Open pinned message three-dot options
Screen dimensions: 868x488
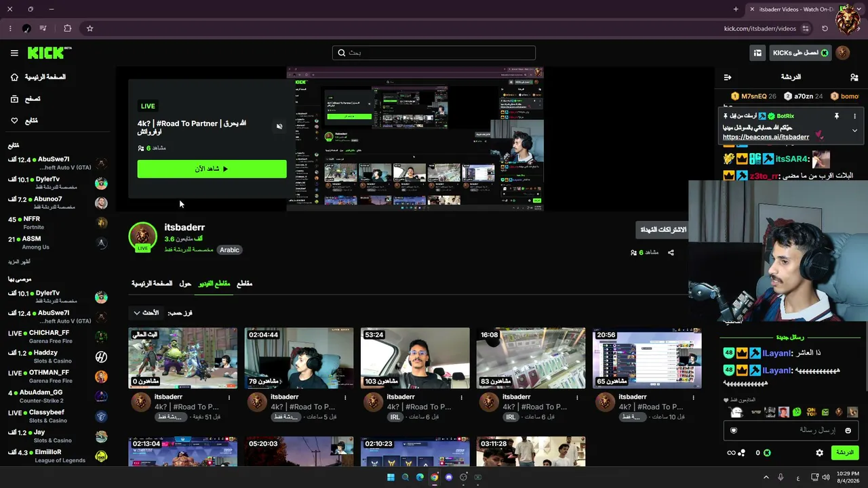tap(854, 116)
